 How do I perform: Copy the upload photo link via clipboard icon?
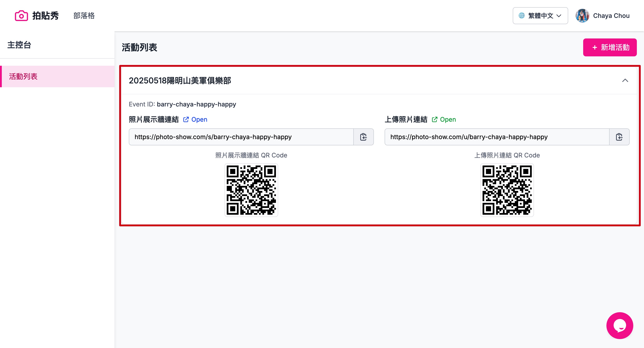click(619, 137)
